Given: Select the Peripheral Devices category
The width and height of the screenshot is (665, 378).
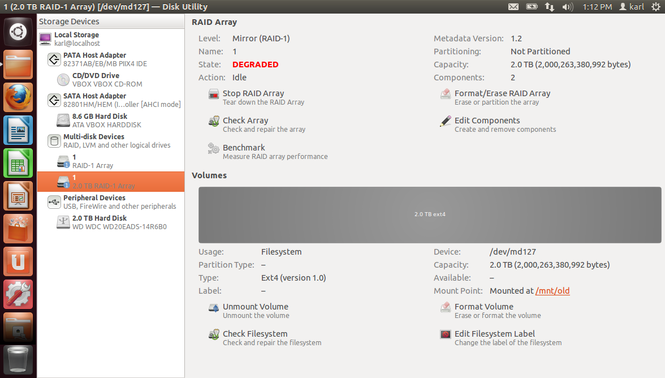Looking at the screenshot, I should click(x=111, y=202).
